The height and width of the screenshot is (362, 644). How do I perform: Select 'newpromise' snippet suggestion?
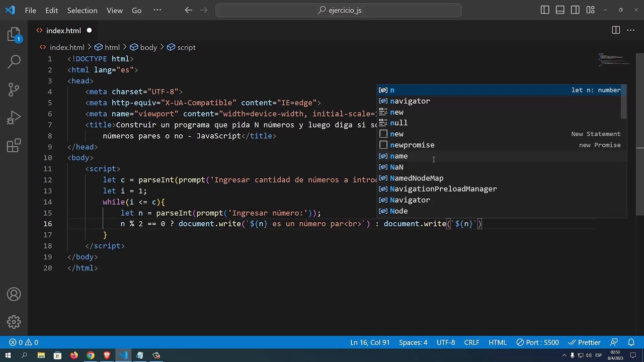click(x=500, y=145)
